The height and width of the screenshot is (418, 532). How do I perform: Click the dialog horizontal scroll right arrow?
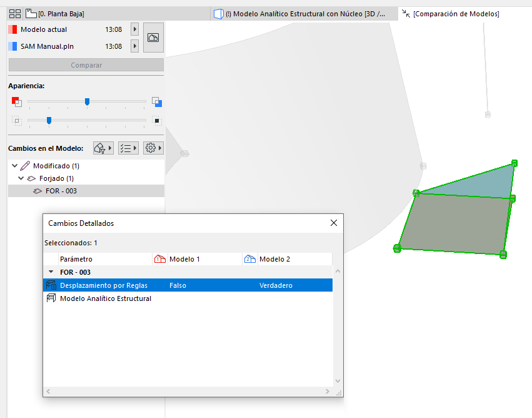pos(327,392)
